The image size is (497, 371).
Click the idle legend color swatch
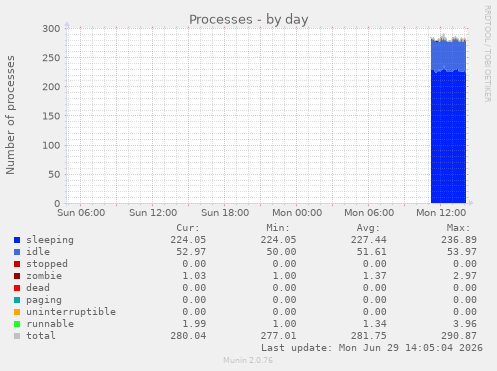pyautogui.click(x=17, y=252)
